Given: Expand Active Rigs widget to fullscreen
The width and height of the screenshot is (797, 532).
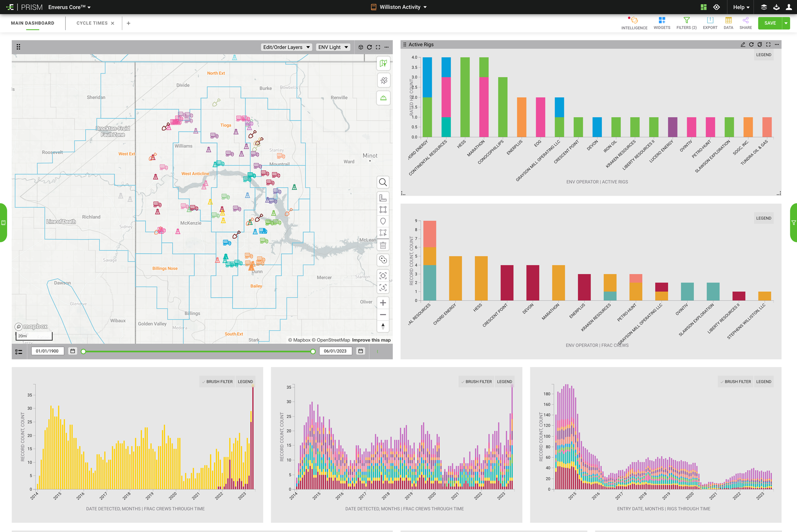Looking at the screenshot, I should click(768, 45).
